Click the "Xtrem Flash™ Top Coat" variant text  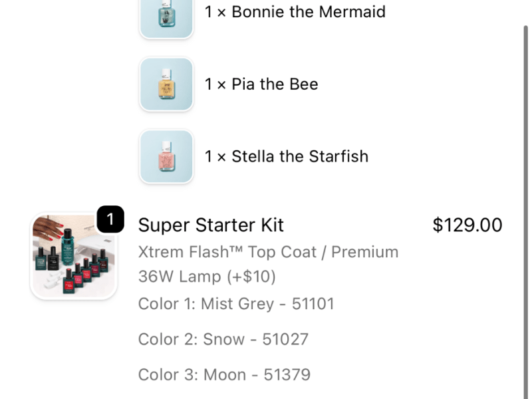click(x=230, y=252)
